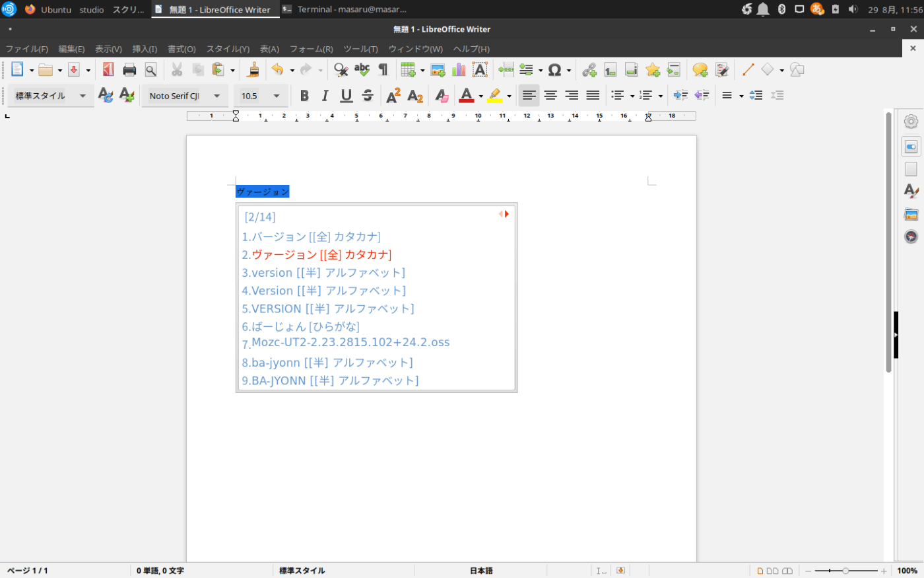The width and height of the screenshot is (924, 578).
Task: Click the Insert Footnote icon
Action: [610, 69]
